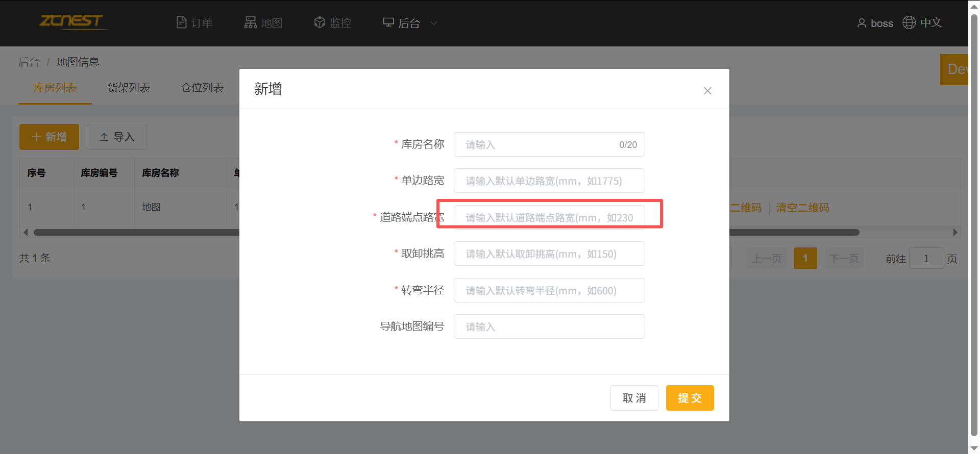Click the 道路端点路宽 input field
The height and width of the screenshot is (454, 980).
point(549,217)
